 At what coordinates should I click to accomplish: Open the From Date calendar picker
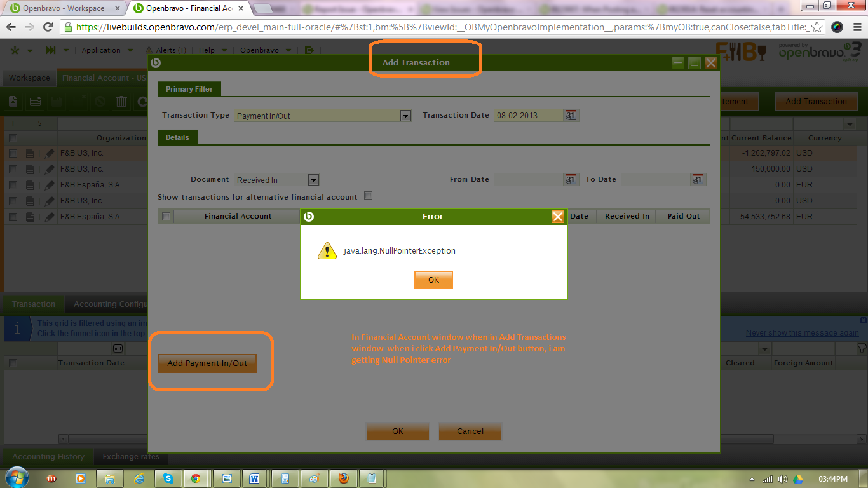pos(571,179)
